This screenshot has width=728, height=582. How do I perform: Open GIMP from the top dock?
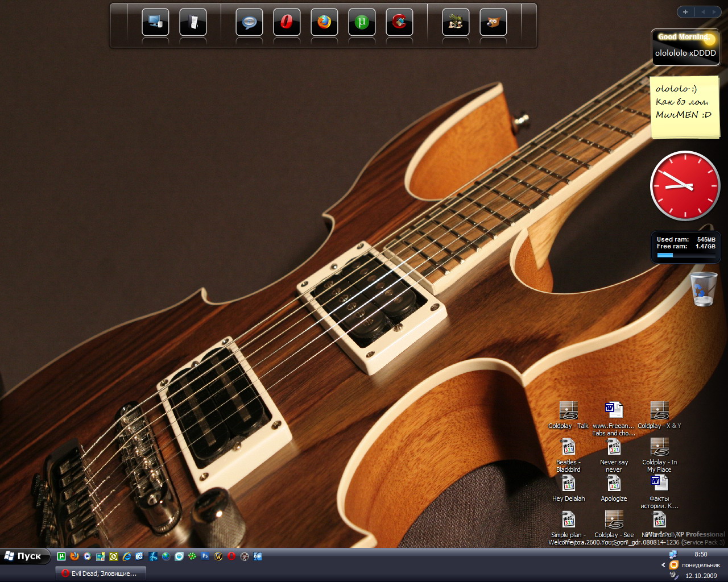pyautogui.click(x=493, y=23)
